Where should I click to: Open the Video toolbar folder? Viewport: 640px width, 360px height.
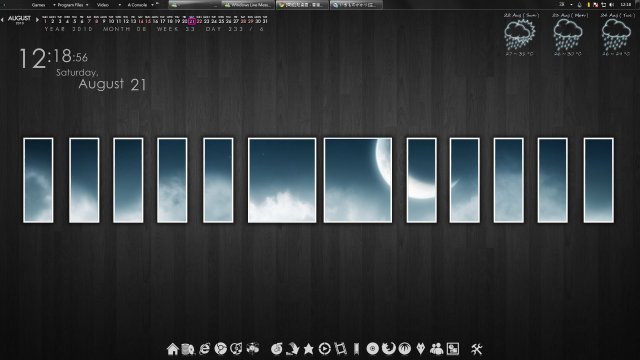(x=103, y=5)
